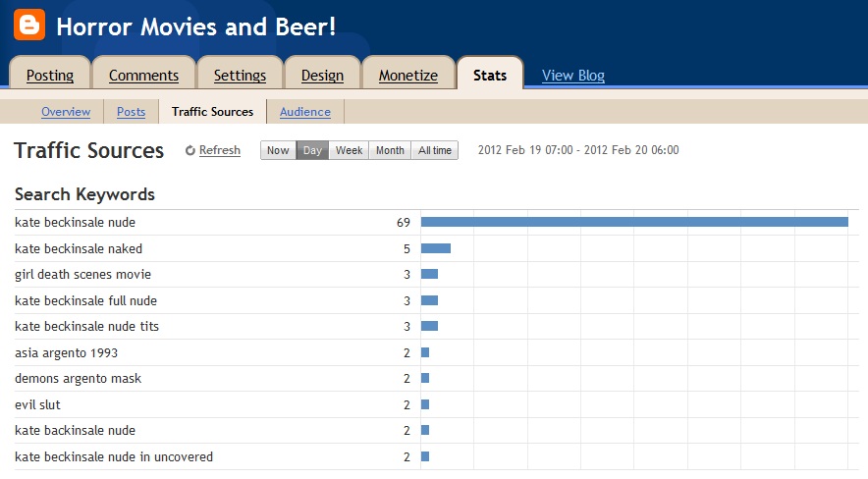Select the Day time range button

pyautogui.click(x=312, y=150)
